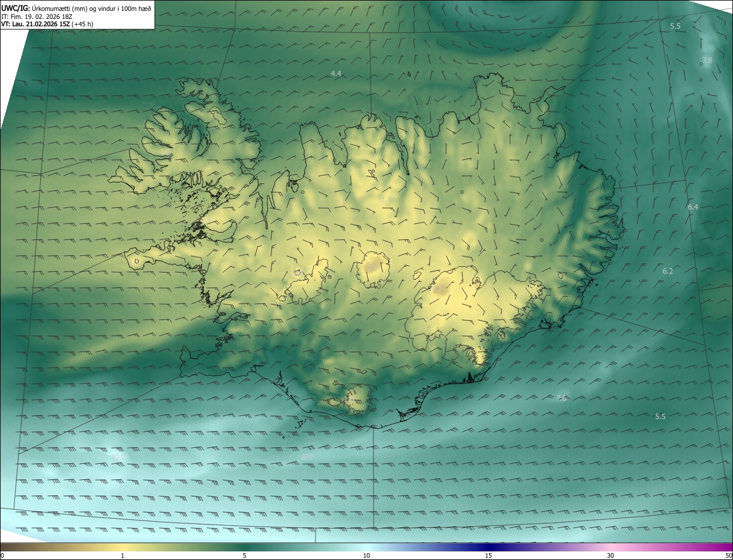Click the 5.5 value southeast of Iceland
Screen dimensions: 733x560
pos(660,416)
